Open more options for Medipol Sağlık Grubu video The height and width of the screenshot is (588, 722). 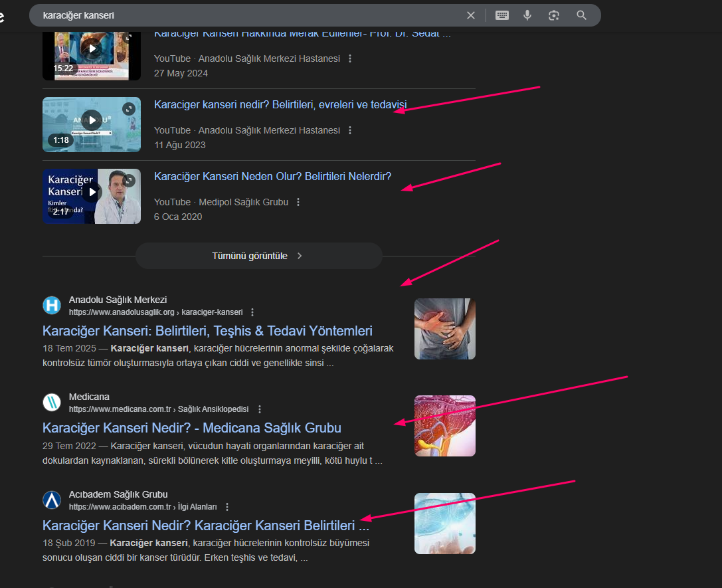[x=298, y=202]
